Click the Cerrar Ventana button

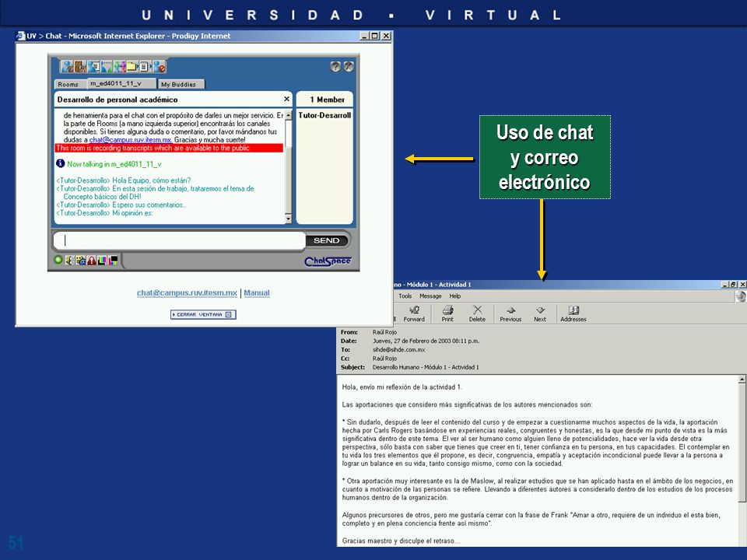tap(203, 314)
